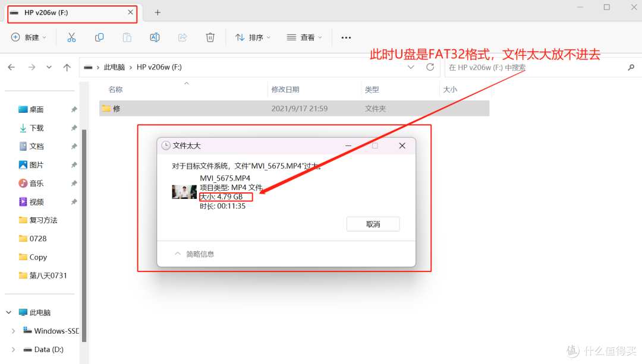This screenshot has height=364, width=642.
Task: Click the file name MVI_5675.MP4 text
Action: (225, 178)
